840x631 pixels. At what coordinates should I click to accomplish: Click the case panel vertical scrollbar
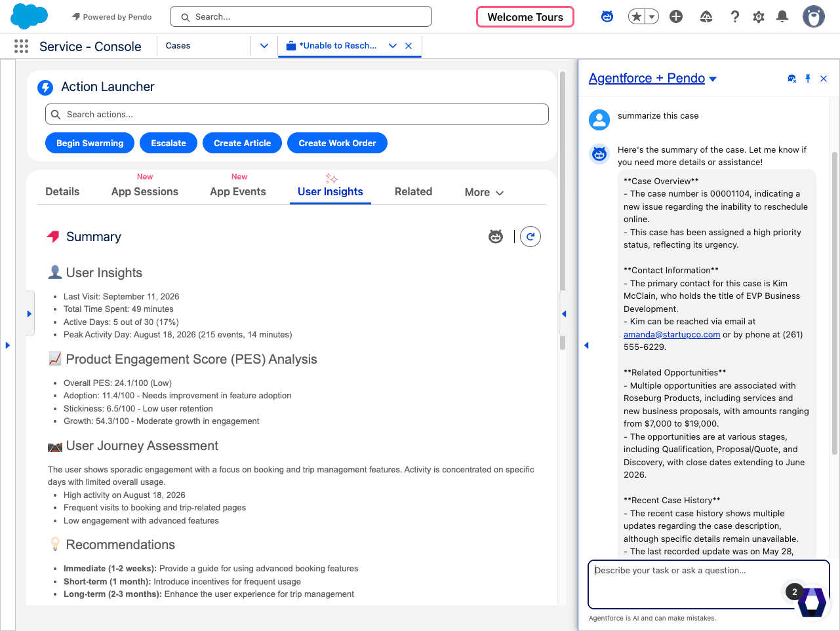pyautogui.click(x=562, y=210)
